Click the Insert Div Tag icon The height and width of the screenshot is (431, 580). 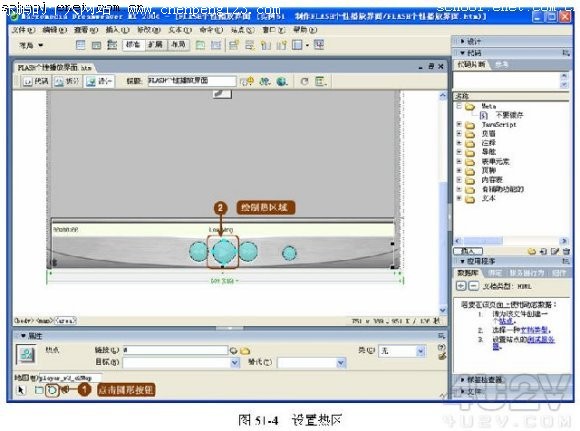click(96, 45)
